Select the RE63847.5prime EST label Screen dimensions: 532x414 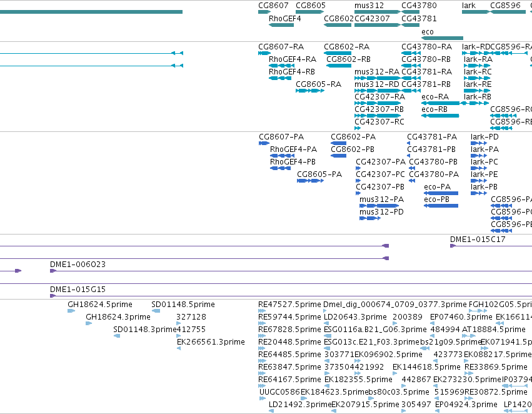click(x=289, y=367)
